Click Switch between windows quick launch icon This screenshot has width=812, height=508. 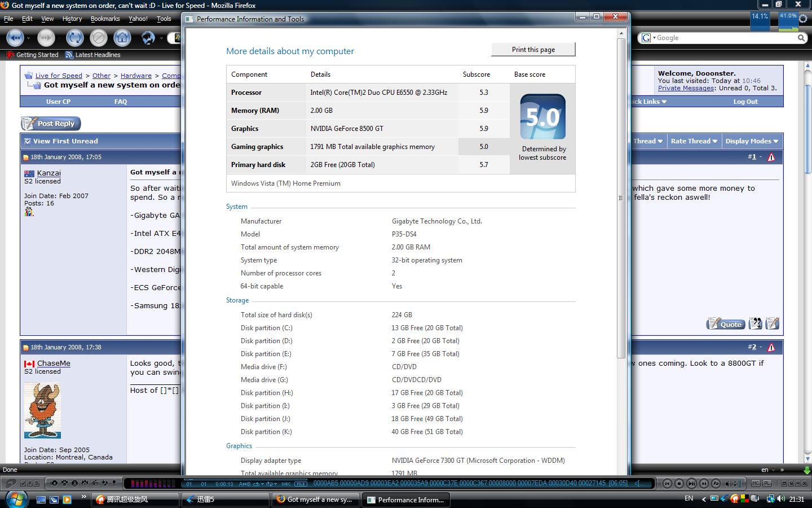coord(54,500)
